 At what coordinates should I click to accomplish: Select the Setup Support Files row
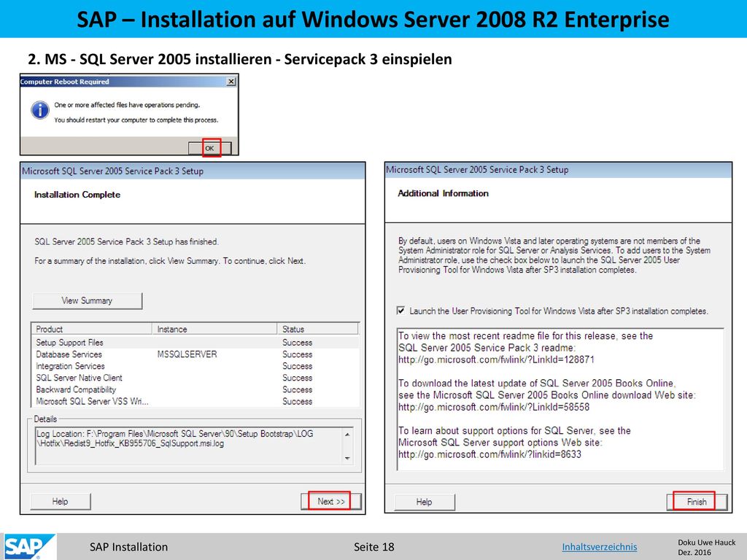pos(196,343)
